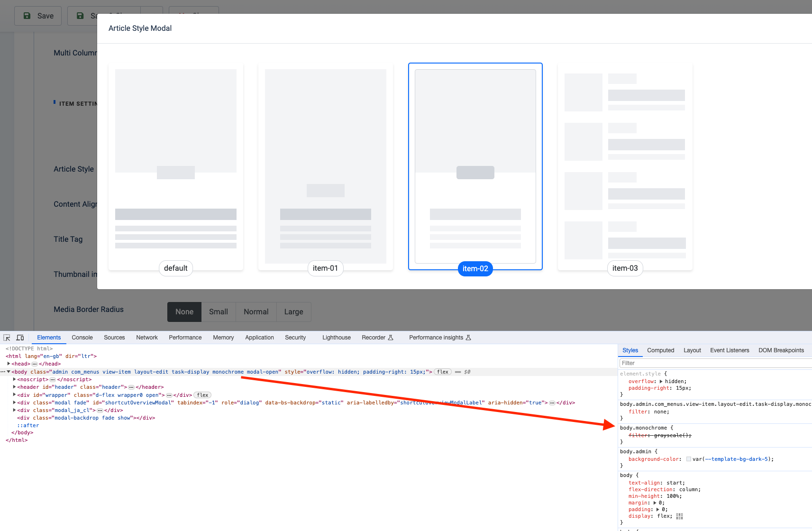Open the Performance tab
This screenshot has height=531, width=812.
(185, 338)
